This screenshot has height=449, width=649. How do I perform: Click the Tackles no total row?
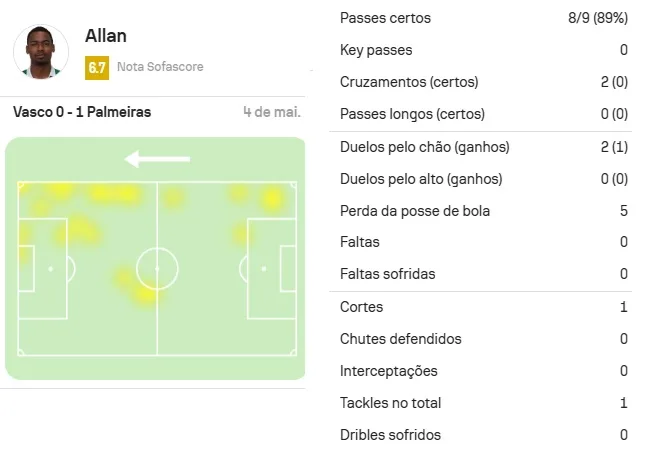click(483, 403)
